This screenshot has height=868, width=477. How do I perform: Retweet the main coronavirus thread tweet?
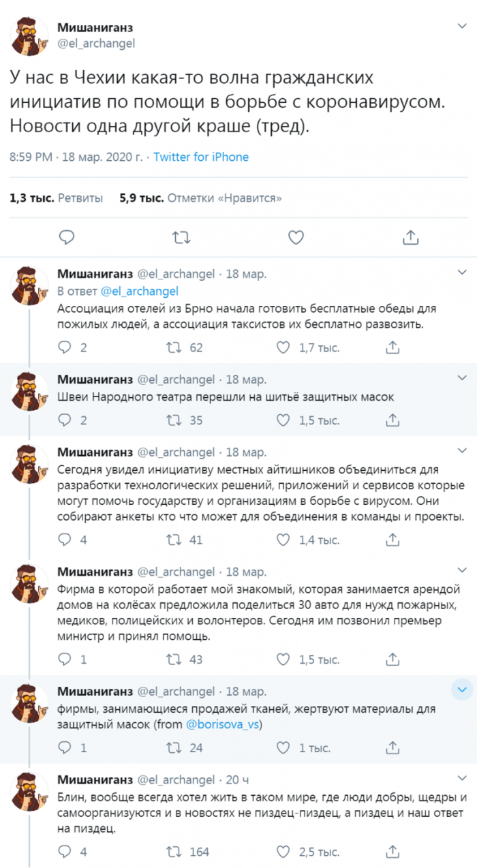(181, 237)
